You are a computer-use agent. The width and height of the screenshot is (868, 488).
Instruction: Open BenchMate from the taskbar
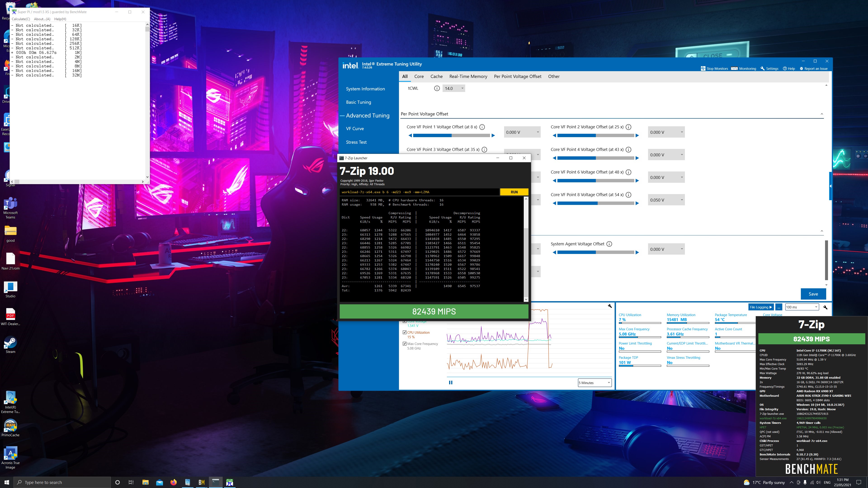tap(201, 482)
